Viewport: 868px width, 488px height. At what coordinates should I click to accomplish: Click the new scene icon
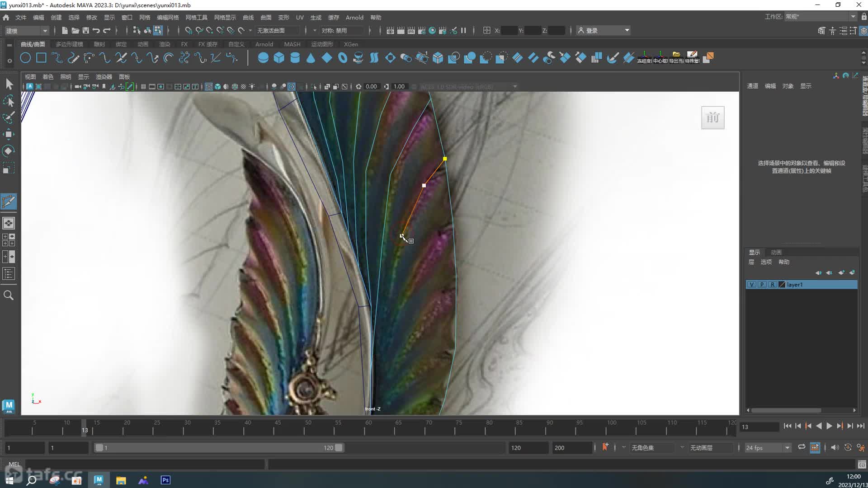[65, 30]
